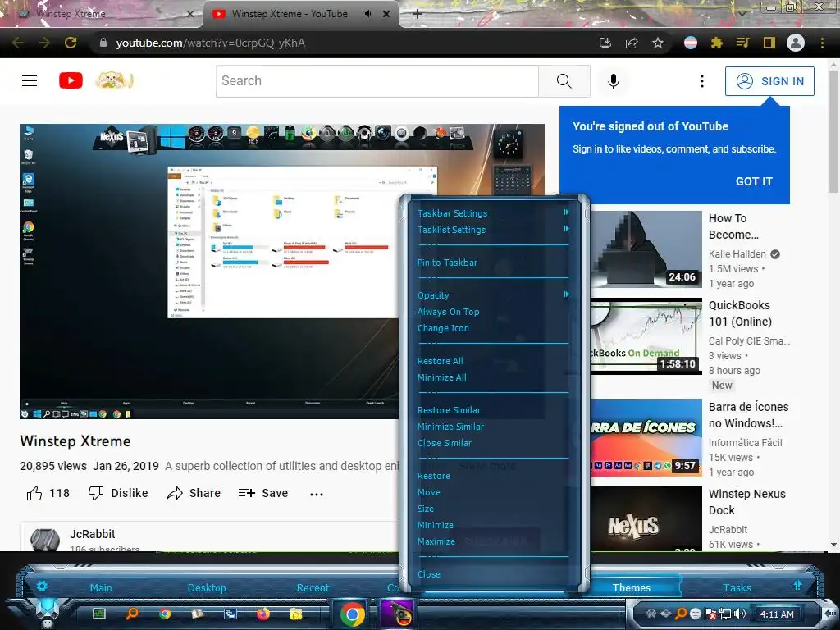840x630 pixels.
Task: Focus the YouTube Search field
Action: pyautogui.click(x=377, y=81)
